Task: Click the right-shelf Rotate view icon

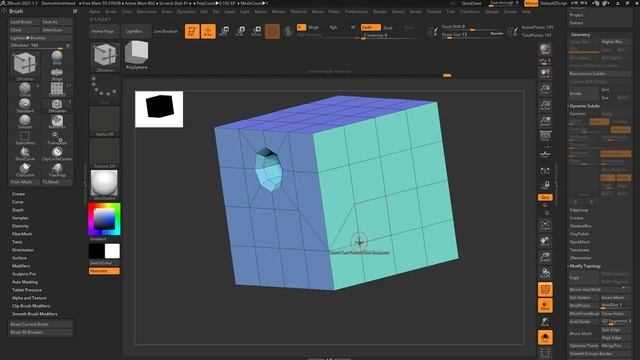Action: (545, 273)
